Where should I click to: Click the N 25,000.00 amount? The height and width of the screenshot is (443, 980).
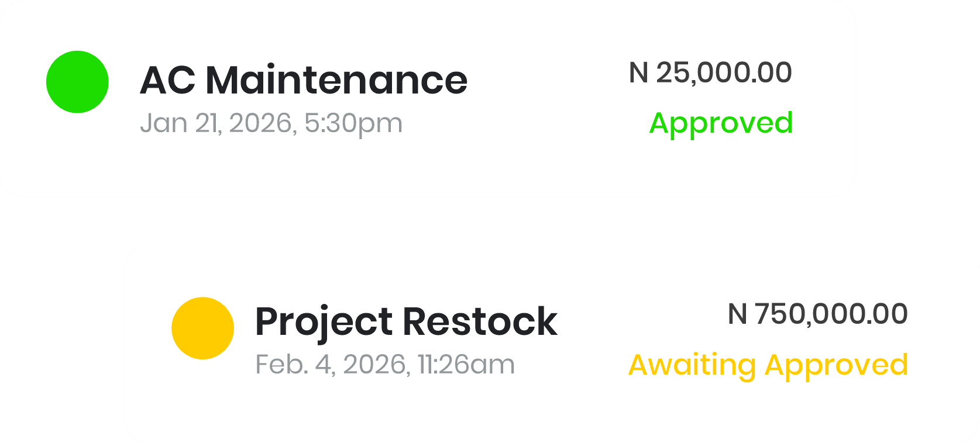point(710,73)
